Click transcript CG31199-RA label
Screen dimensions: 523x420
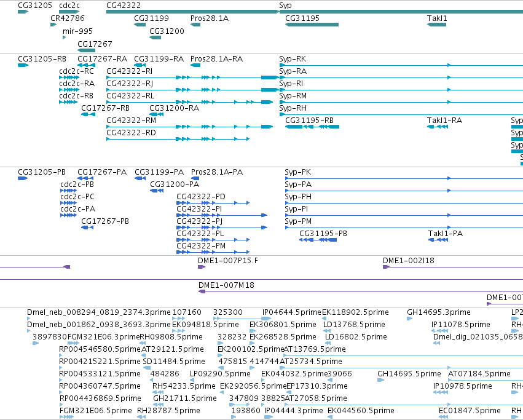(159, 59)
